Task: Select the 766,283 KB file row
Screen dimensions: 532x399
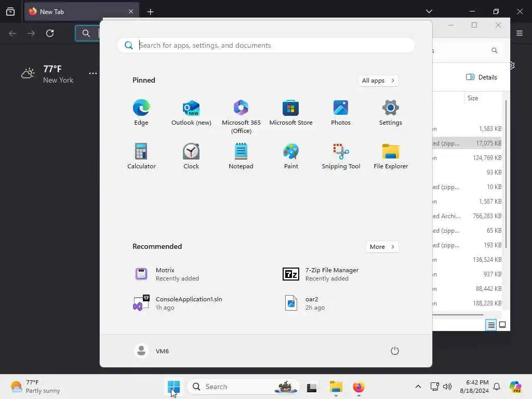Action: [x=467, y=216]
